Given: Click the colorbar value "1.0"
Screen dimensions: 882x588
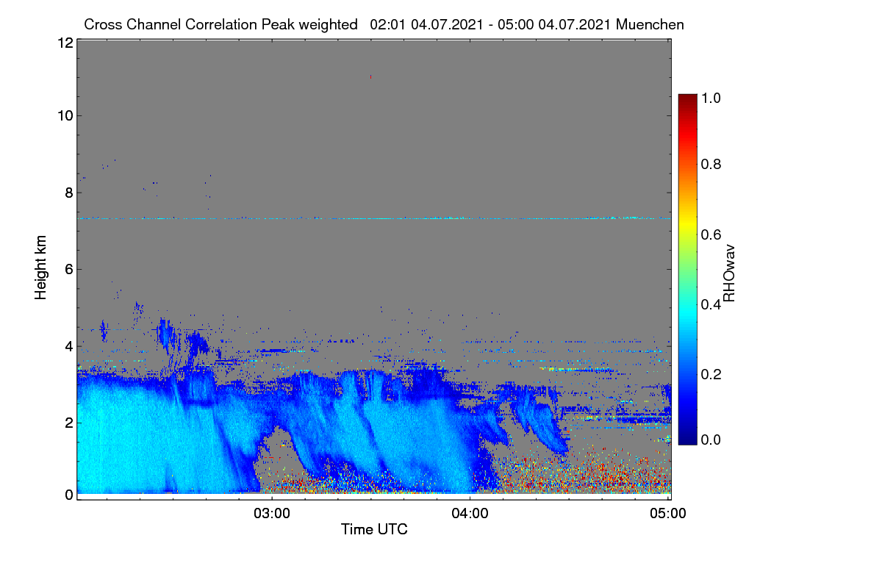Looking at the screenshot, I should 710,98.
